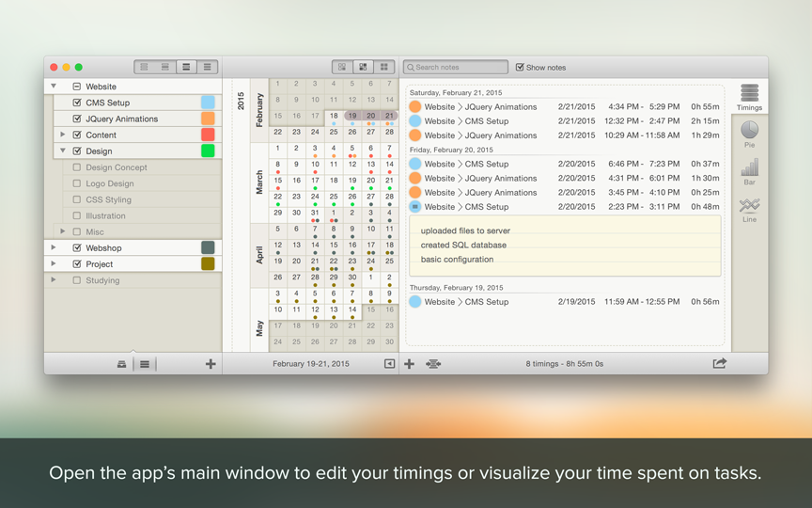
Task: Select March 17 in the calendar
Action: point(315,183)
